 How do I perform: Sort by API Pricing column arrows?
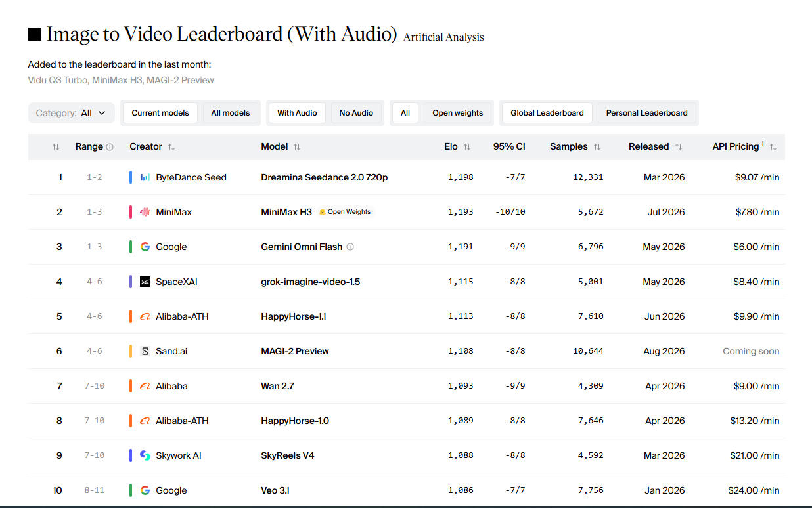point(773,147)
